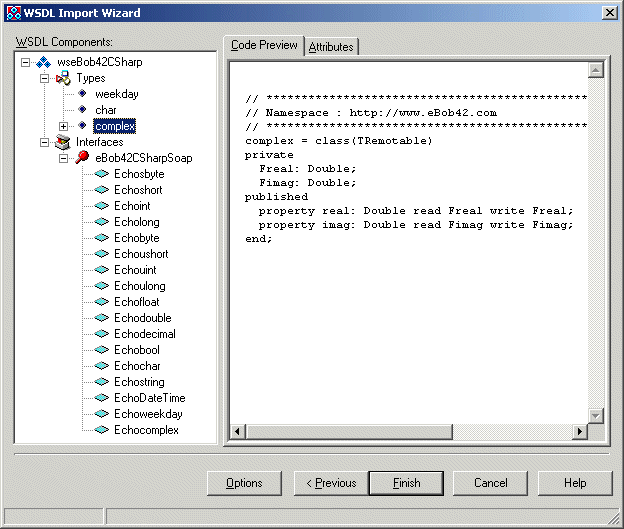
Task: Click the Echocomplex method icon
Action: tap(101, 430)
